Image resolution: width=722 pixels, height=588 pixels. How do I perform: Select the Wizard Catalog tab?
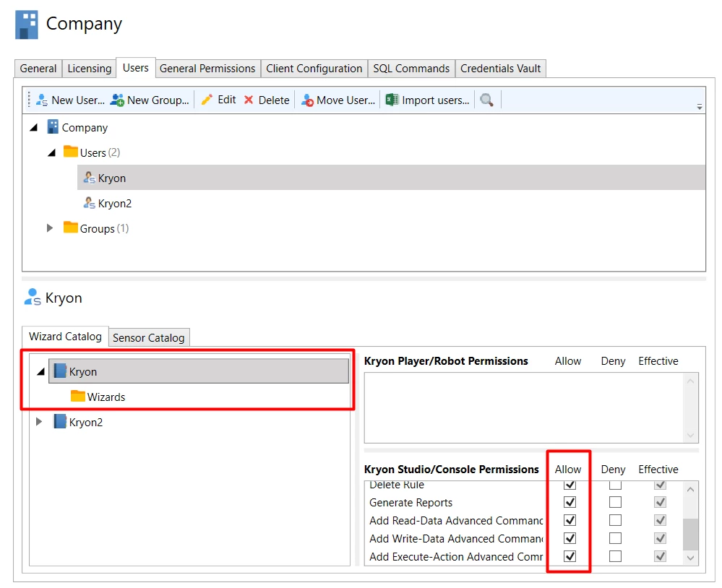click(65, 337)
